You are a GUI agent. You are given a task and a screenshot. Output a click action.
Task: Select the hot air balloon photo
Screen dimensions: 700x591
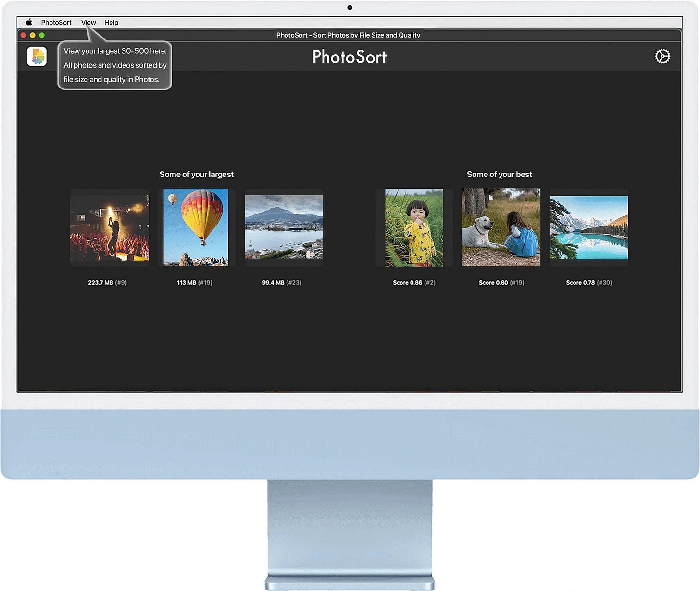196,227
